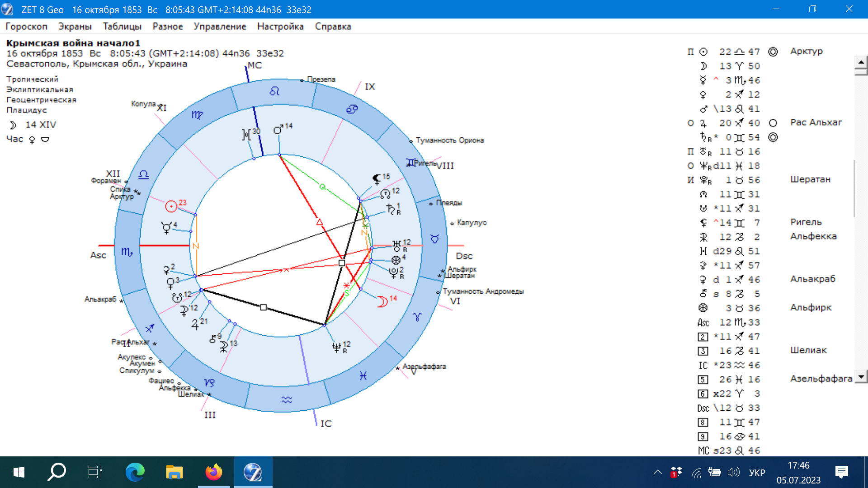Open the Настройка menu
This screenshot has width=868, height=488.
click(280, 26)
